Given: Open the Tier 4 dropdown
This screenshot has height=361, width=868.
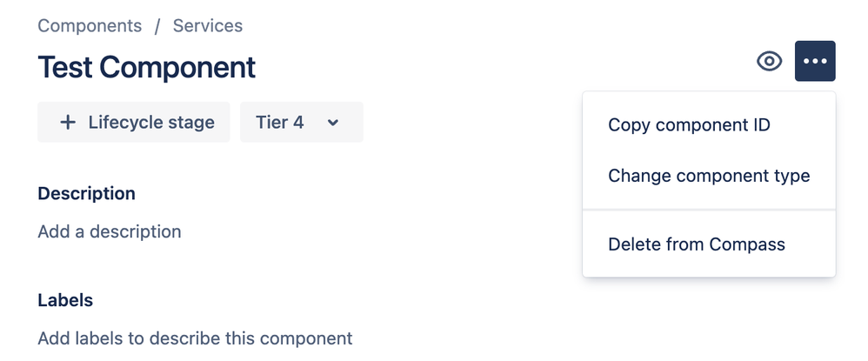Looking at the screenshot, I should coord(302,122).
